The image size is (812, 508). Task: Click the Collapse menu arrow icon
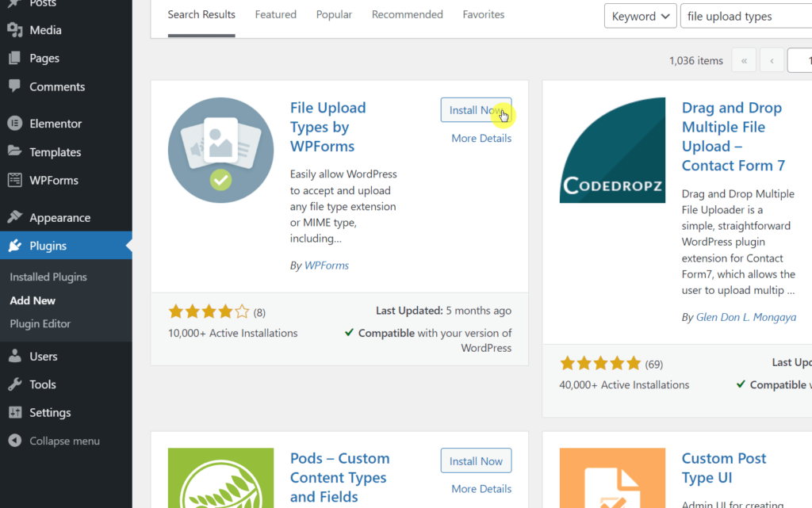tap(15, 440)
